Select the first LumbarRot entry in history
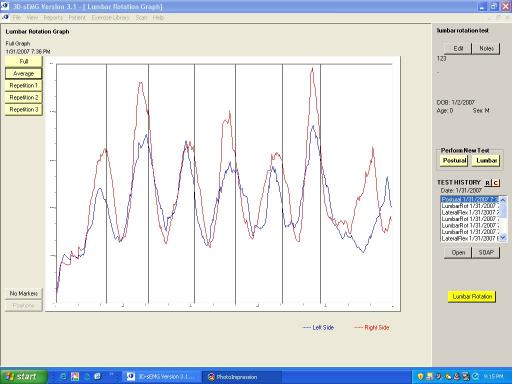 coord(469,206)
